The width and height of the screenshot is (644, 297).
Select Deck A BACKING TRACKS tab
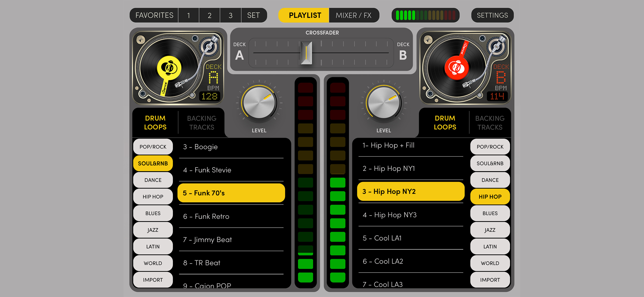[x=202, y=122]
